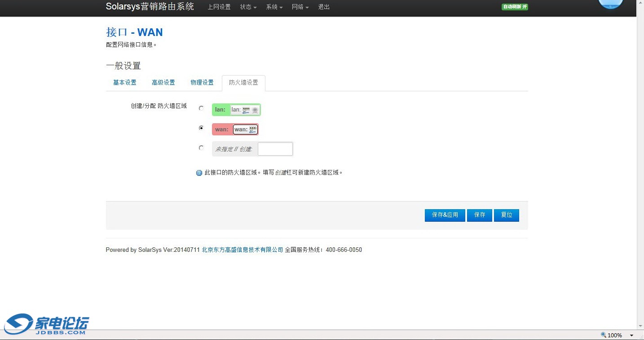
Task: Click the zoom magnifier icon in status bar
Action: tap(604, 335)
